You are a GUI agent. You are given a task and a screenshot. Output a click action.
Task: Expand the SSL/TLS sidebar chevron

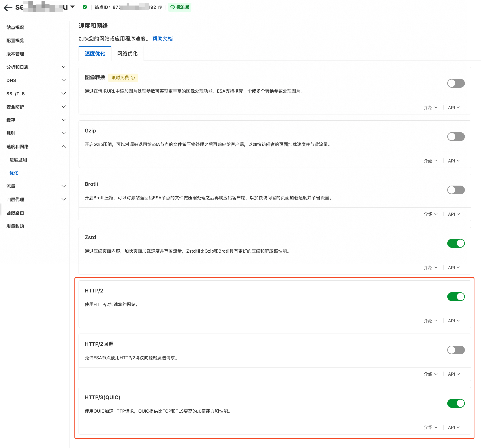tap(64, 93)
